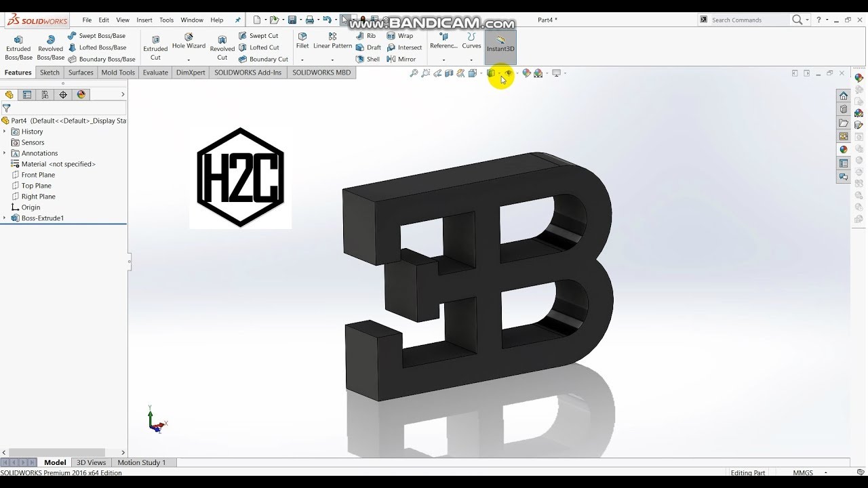Open SOLIDWORKS Add-Ins tab
This screenshot has width=868, height=488.
[x=248, y=73]
